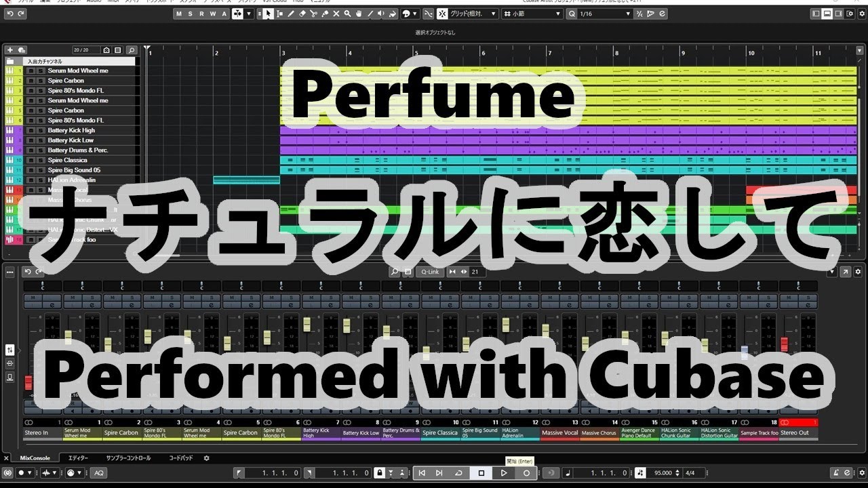This screenshot has height=488, width=868.
Task: Open the track search magnifier in track list
Action: point(131,49)
